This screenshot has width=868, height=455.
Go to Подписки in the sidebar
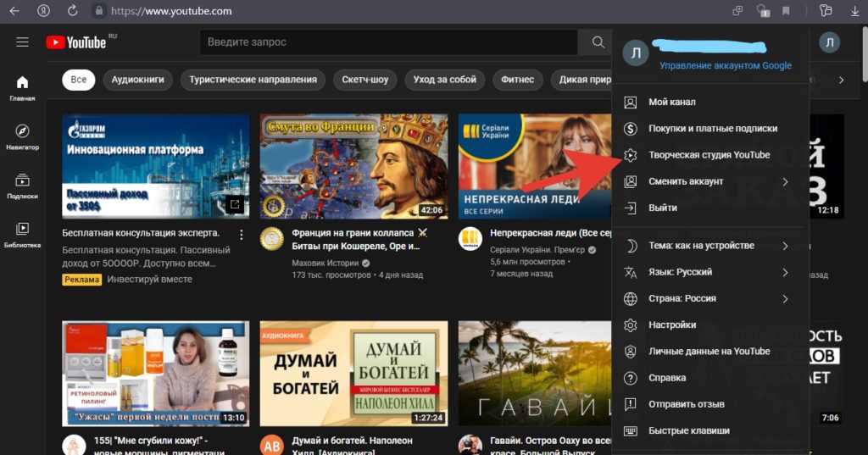[22, 186]
